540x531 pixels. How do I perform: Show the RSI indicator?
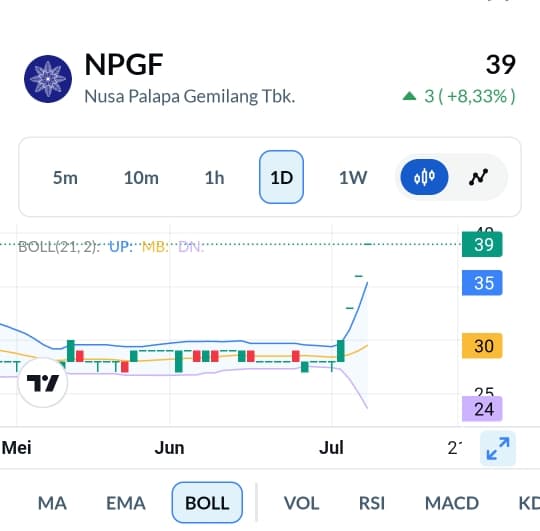tap(372, 503)
